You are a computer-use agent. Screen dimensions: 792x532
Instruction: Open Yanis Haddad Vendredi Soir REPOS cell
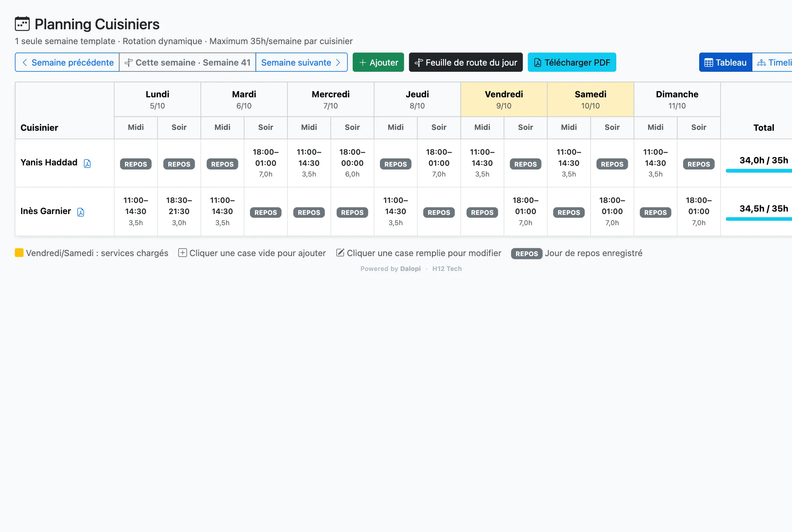[526, 164]
